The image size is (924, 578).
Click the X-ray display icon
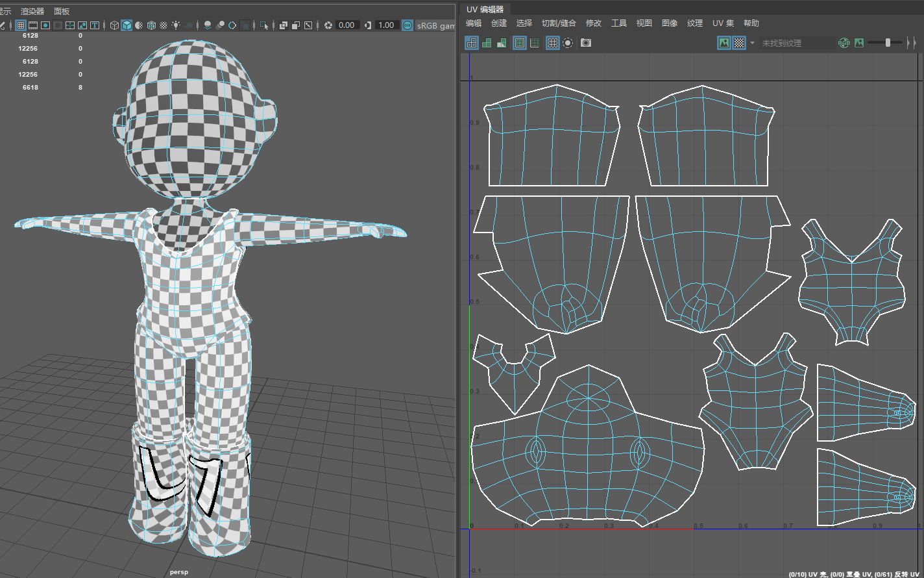[x=284, y=25]
